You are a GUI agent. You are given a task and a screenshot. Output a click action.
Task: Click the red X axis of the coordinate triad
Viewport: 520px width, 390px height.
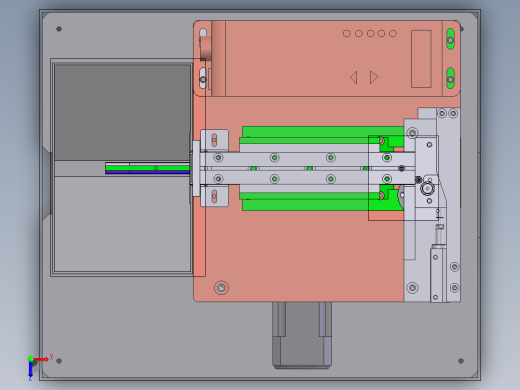pyautogui.click(x=41, y=359)
